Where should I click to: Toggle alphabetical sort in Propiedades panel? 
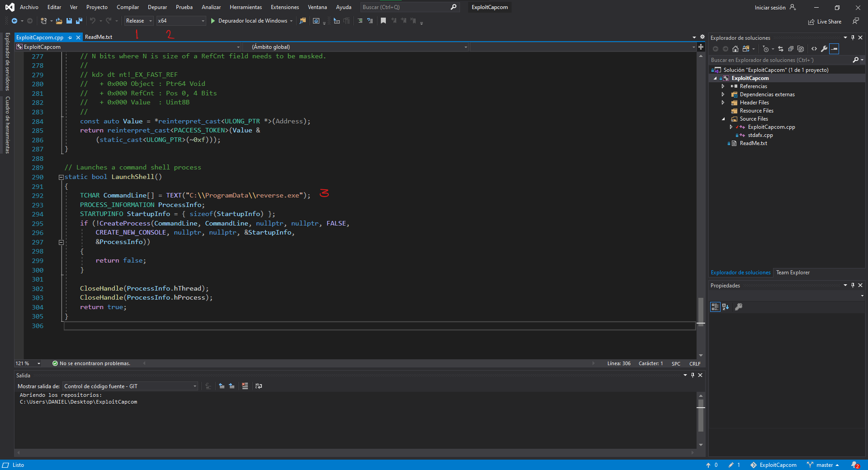click(x=726, y=307)
